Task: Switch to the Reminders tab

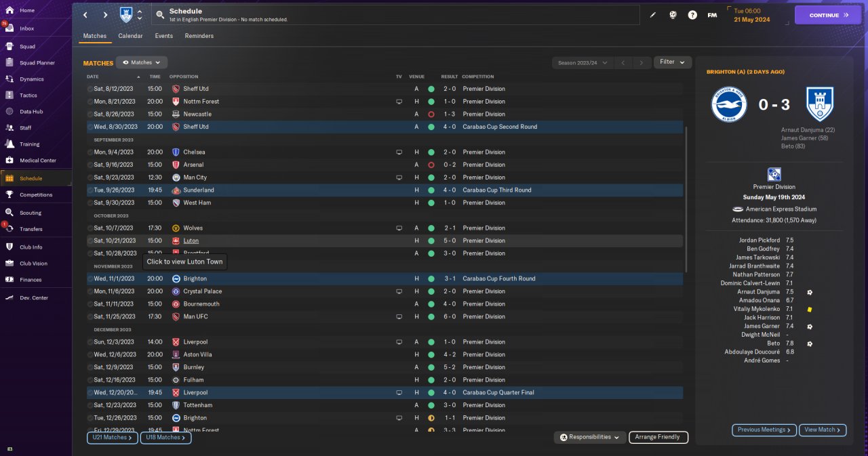Action: pos(199,36)
